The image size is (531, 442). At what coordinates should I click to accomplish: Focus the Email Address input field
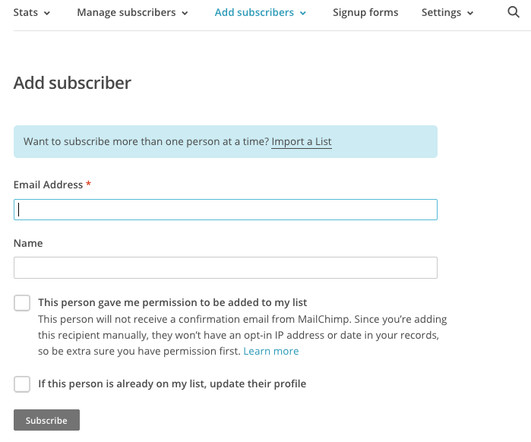click(226, 210)
